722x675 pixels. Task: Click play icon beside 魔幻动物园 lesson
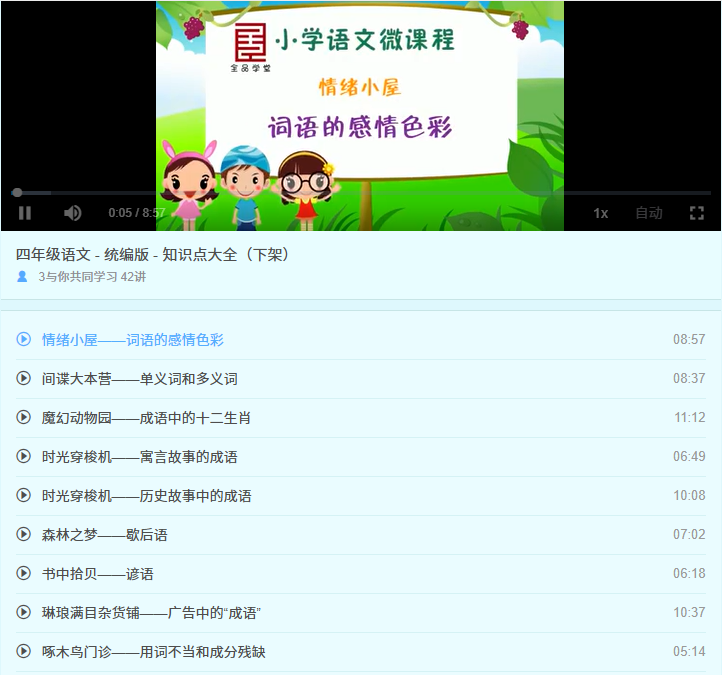[24, 417]
